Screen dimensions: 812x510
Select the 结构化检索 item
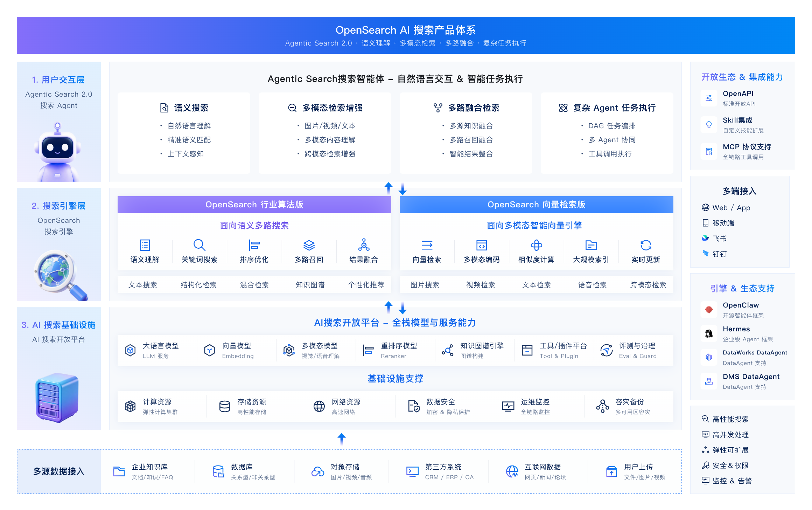click(198, 285)
